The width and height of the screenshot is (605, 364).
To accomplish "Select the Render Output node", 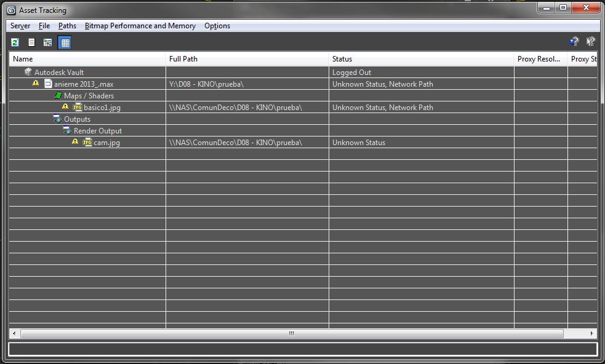I will (x=98, y=131).
